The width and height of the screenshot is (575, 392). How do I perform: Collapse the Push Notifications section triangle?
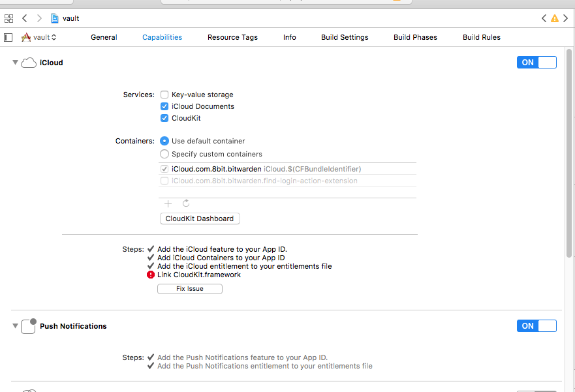(15, 325)
